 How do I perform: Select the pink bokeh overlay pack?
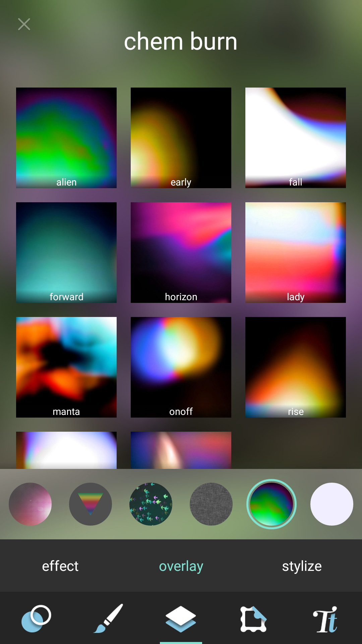click(x=30, y=504)
